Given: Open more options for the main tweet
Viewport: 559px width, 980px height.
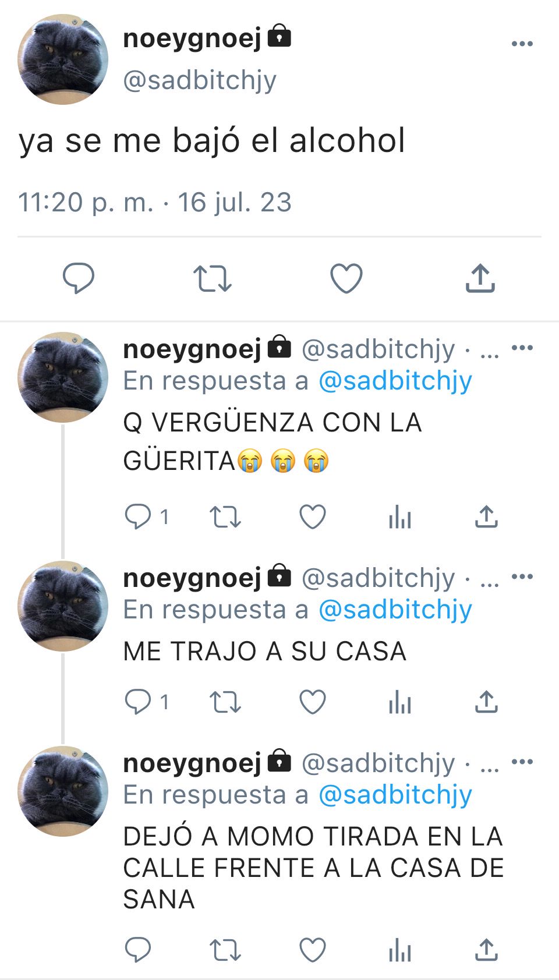Looking at the screenshot, I should coord(522,44).
